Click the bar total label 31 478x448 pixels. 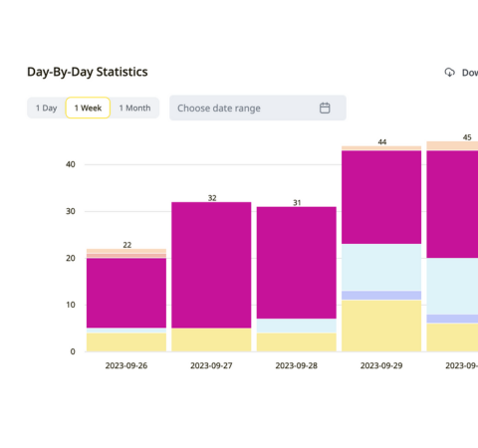(297, 203)
